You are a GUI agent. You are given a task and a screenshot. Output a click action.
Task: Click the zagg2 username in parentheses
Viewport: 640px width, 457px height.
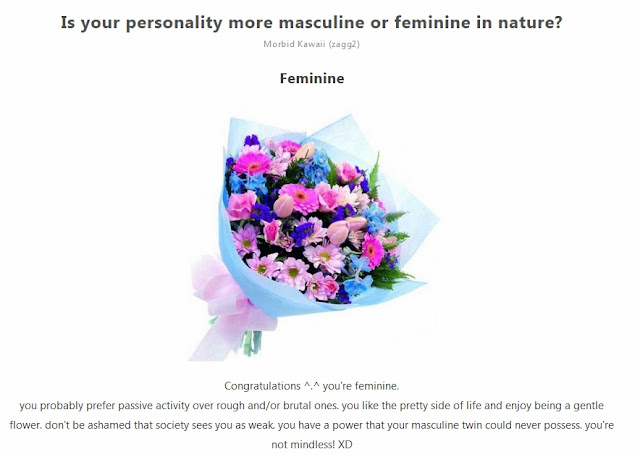click(x=344, y=44)
